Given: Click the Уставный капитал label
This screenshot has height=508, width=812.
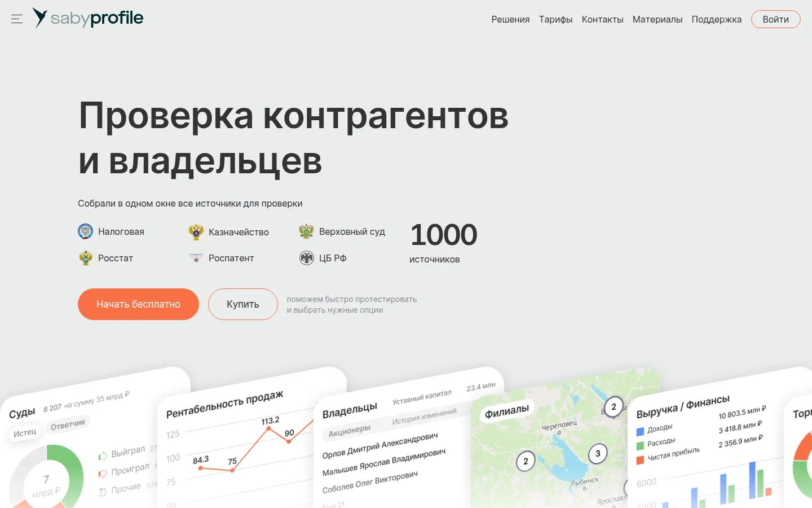Looking at the screenshot, I should pos(422,397).
